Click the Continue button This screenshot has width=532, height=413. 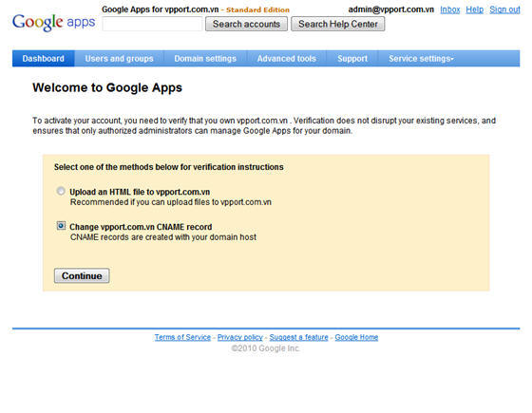[x=82, y=275]
